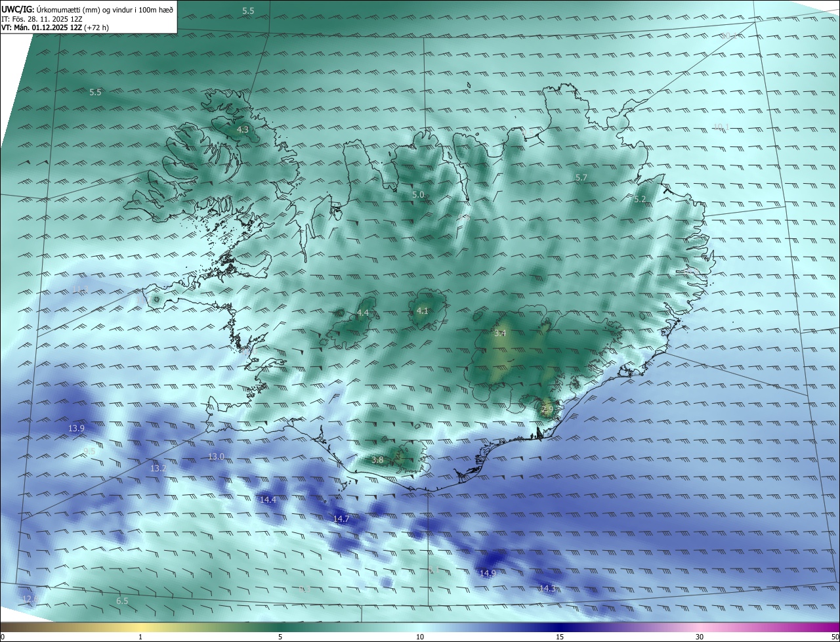Select the 3.4 value label on the glacier

[x=500, y=334]
